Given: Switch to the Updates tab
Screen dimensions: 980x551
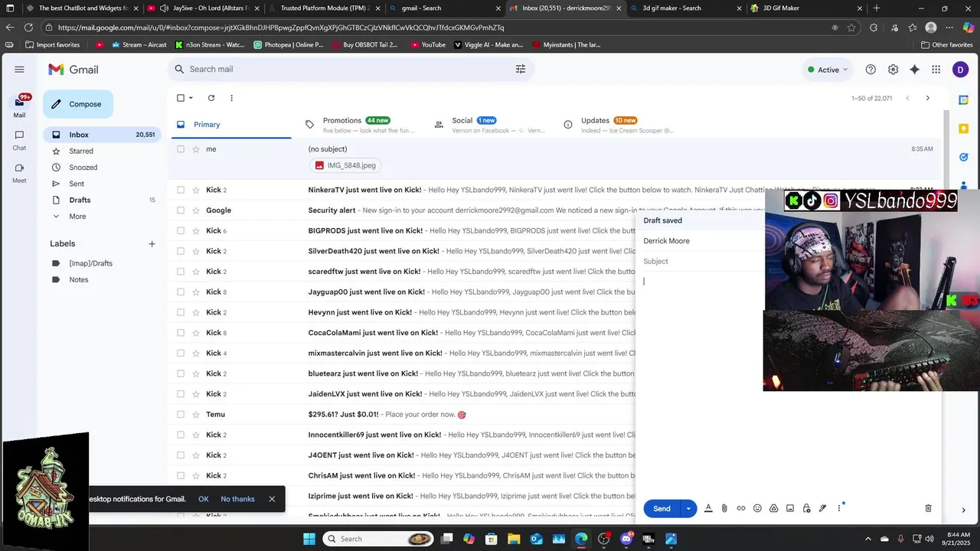Looking at the screenshot, I should (620, 125).
